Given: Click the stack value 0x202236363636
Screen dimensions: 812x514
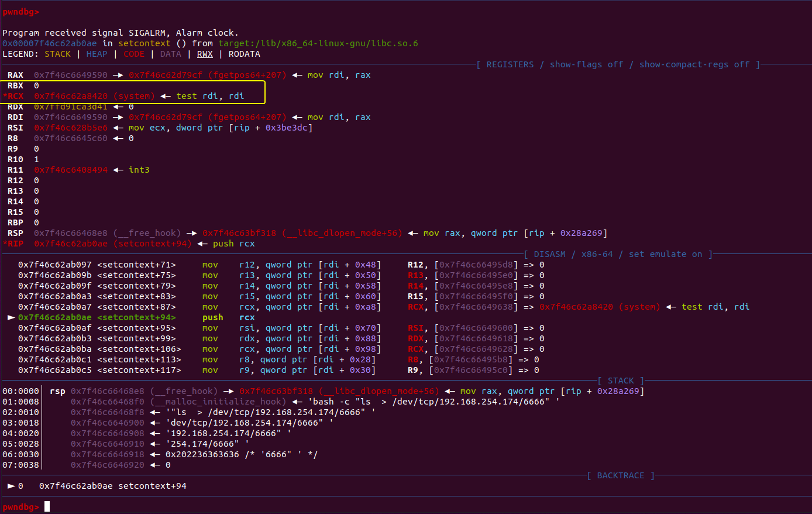Looking at the screenshot, I should point(202,454).
